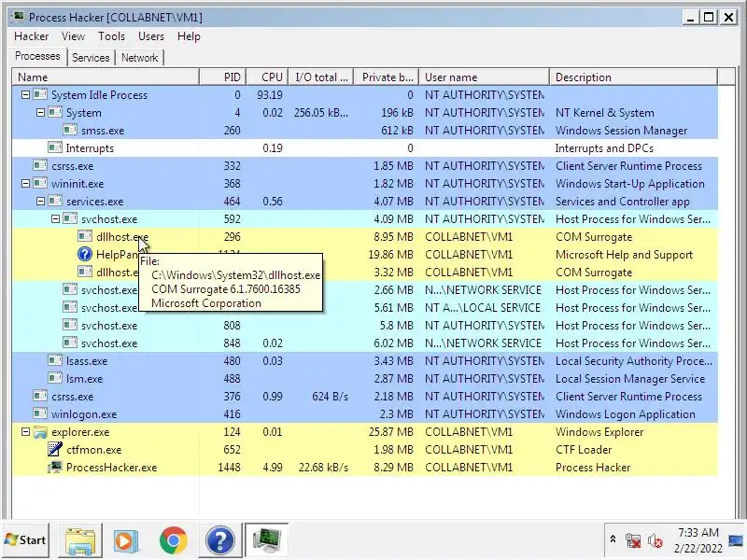Switch to the Network tab
Screen dimensions: 747x560
click(139, 58)
